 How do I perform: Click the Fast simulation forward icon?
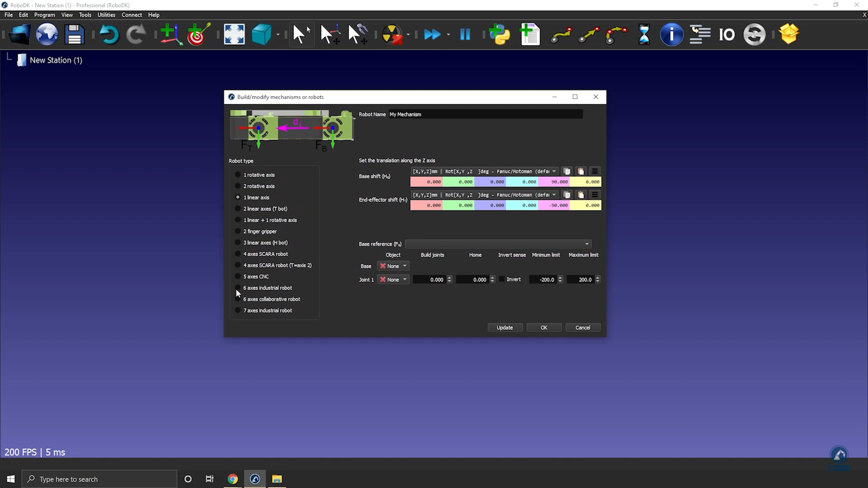432,34
